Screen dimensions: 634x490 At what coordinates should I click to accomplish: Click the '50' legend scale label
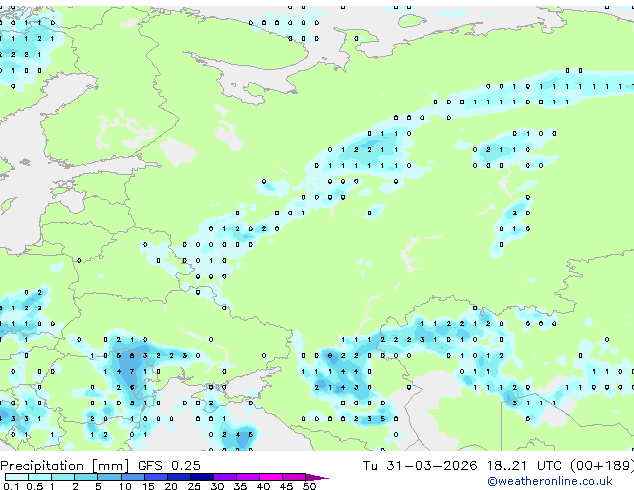pos(309,486)
